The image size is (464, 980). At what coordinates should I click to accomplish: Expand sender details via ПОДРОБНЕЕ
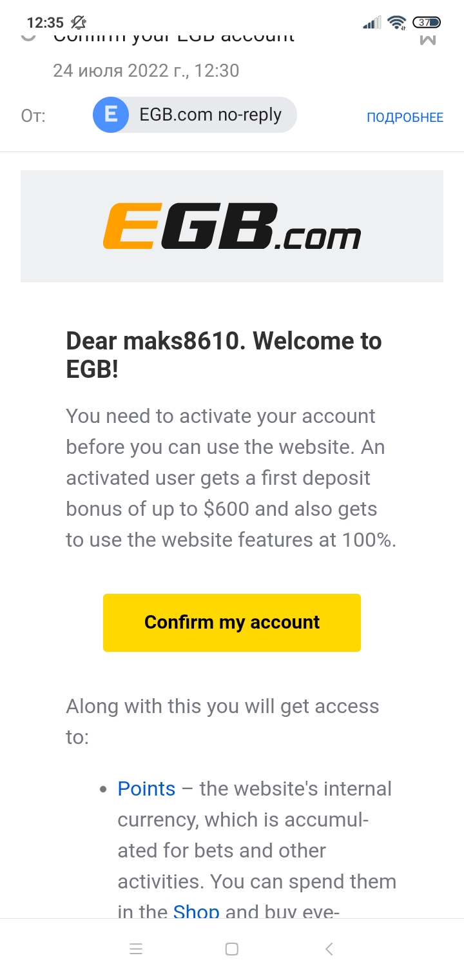pos(405,117)
